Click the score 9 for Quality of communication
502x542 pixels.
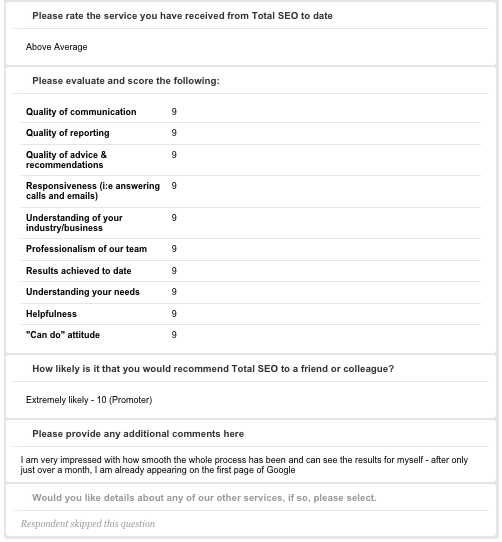[174, 112]
